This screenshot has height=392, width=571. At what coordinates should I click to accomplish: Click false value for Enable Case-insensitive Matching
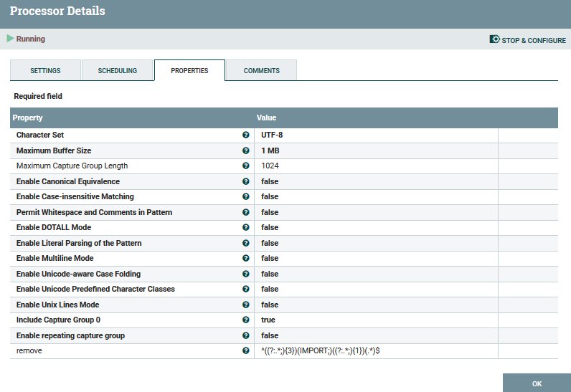coord(270,197)
